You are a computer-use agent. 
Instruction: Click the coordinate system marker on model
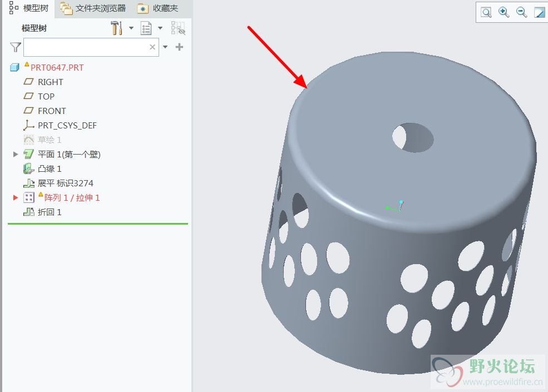click(395, 206)
